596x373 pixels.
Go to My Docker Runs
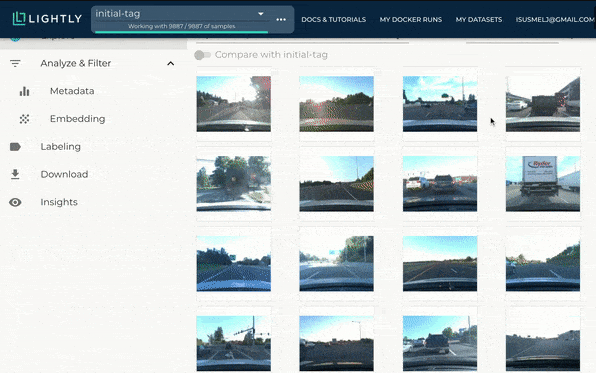coord(411,19)
